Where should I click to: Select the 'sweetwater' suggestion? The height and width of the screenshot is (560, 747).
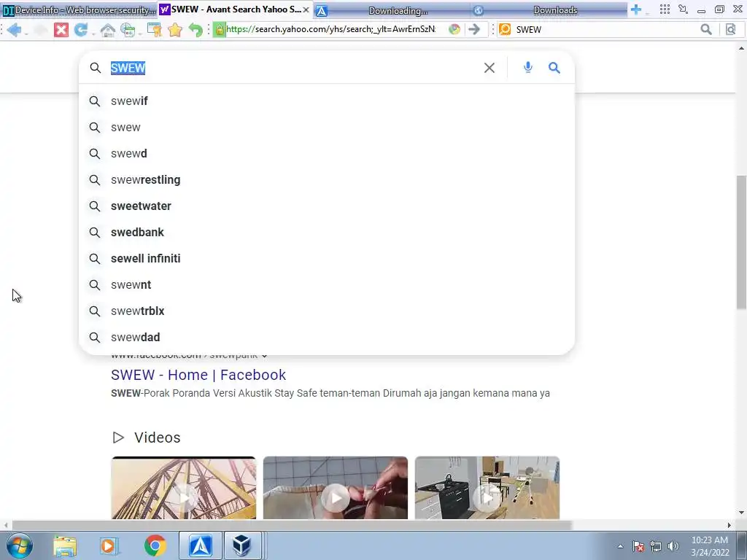[x=327, y=206]
